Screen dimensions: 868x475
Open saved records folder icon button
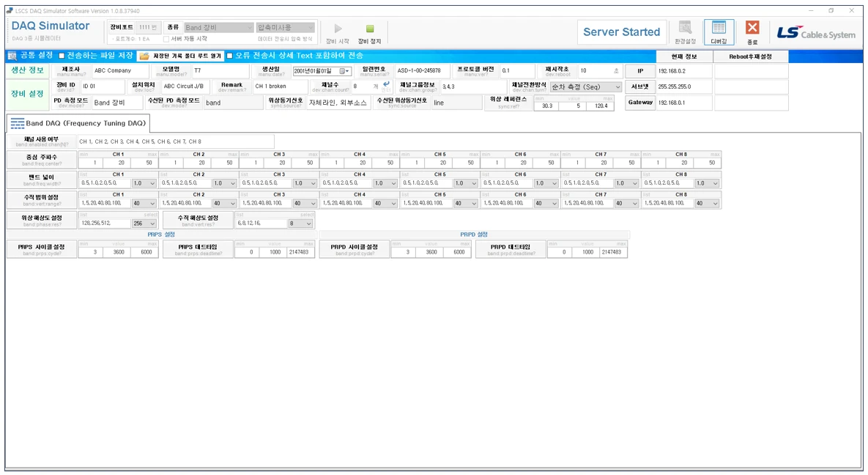click(x=144, y=56)
